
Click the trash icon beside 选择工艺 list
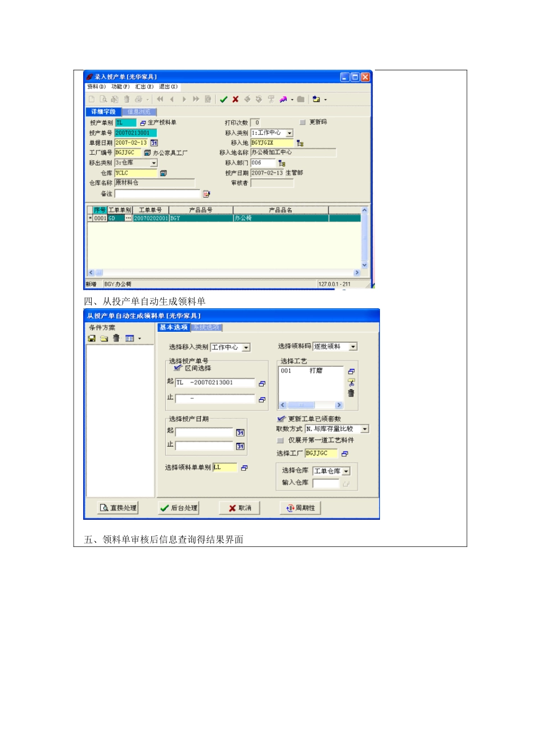(x=351, y=393)
